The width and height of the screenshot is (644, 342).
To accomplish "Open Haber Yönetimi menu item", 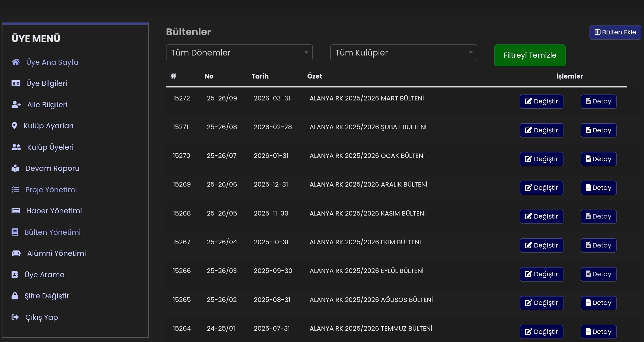I will pyautogui.click(x=54, y=211).
